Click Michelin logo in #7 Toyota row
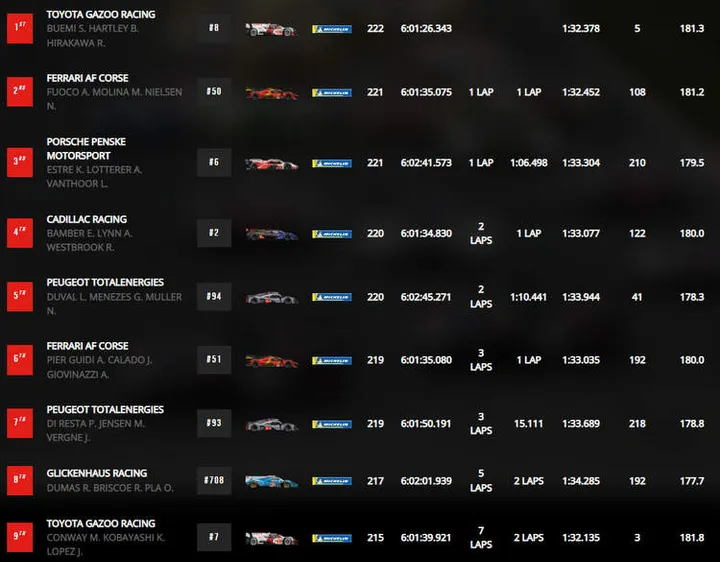 tap(332, 538)
